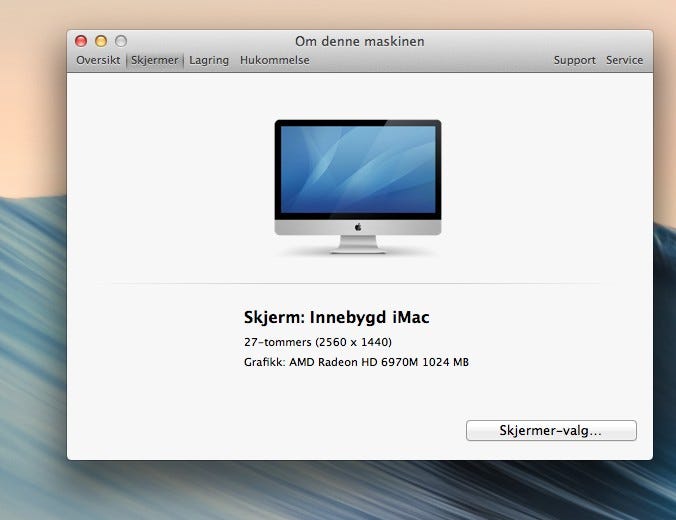This screenshot has width=676, height=520.
Task: Click the Skjermer-valg… button
Action: tap(551, 430)
